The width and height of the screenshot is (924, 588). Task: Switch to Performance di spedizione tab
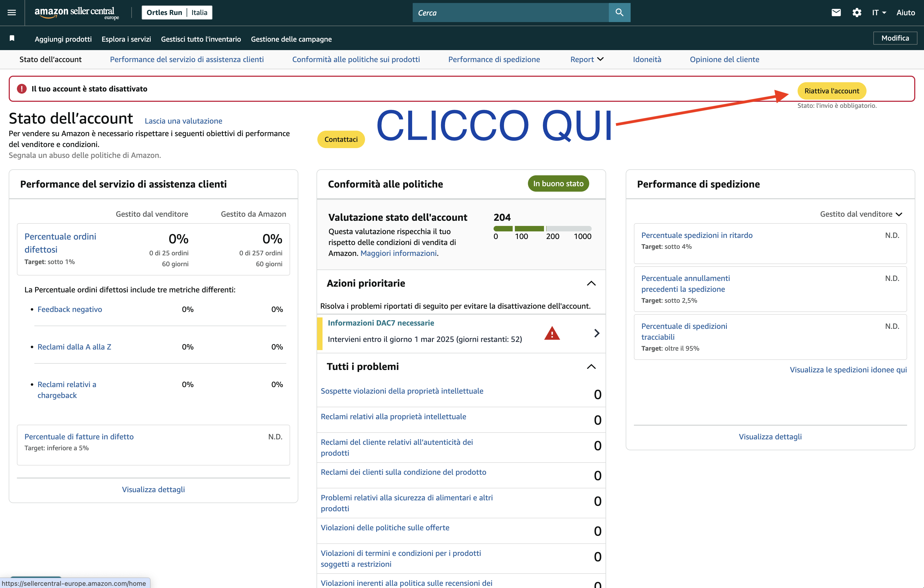click(494, 59)
